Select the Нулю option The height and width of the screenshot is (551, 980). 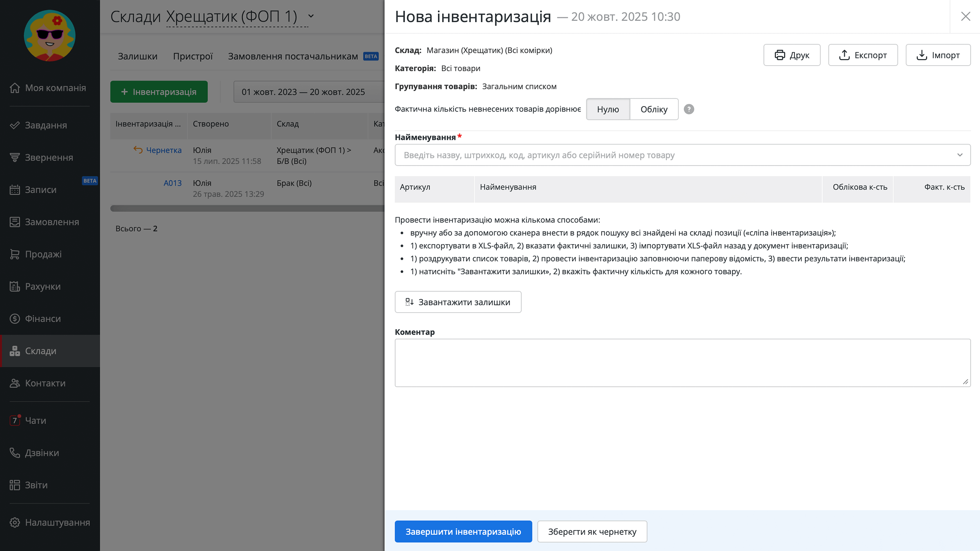[x=608, y=109]
